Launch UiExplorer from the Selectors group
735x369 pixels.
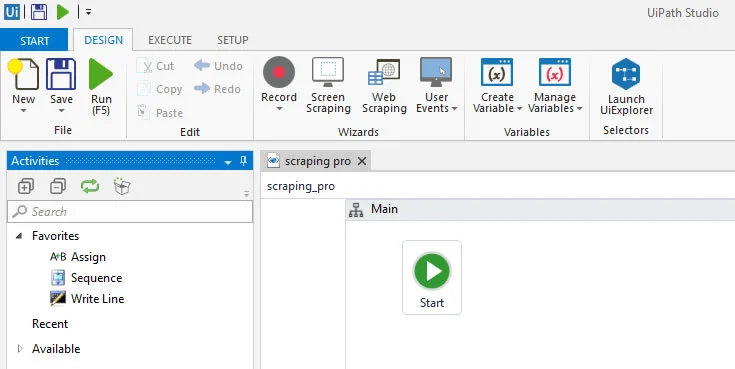coord(626,87)
